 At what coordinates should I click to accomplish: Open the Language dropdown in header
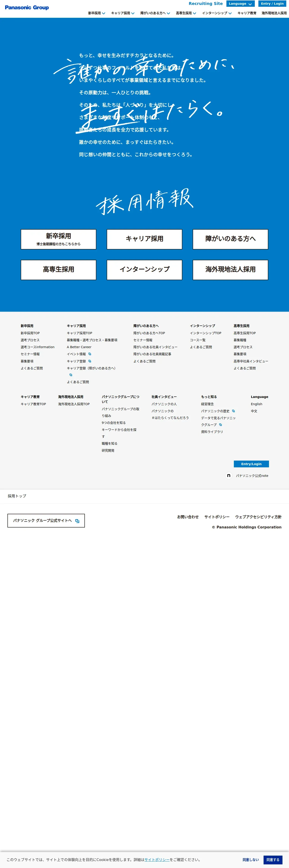click(x=240, y=4)
